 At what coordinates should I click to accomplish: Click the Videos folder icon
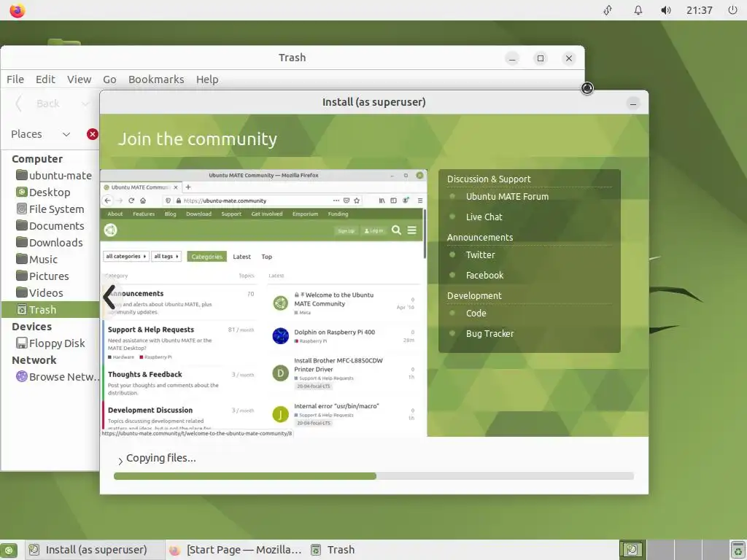pos(21,292)
